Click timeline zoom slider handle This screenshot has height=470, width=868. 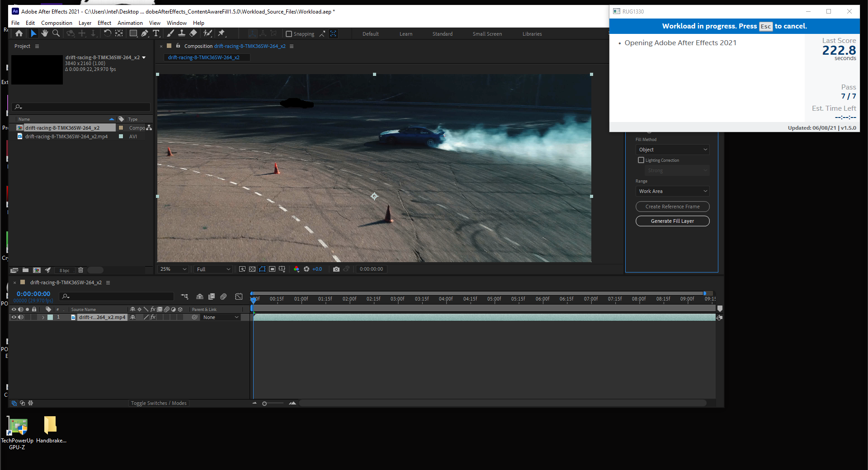(x=264, y=404)
